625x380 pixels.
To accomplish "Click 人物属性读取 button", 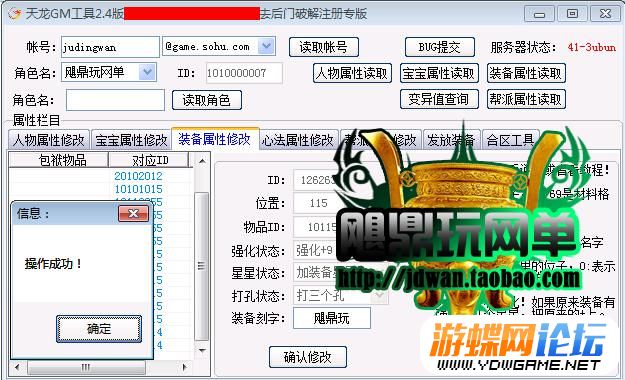I will pyautogui.click(x=352, y=73).
